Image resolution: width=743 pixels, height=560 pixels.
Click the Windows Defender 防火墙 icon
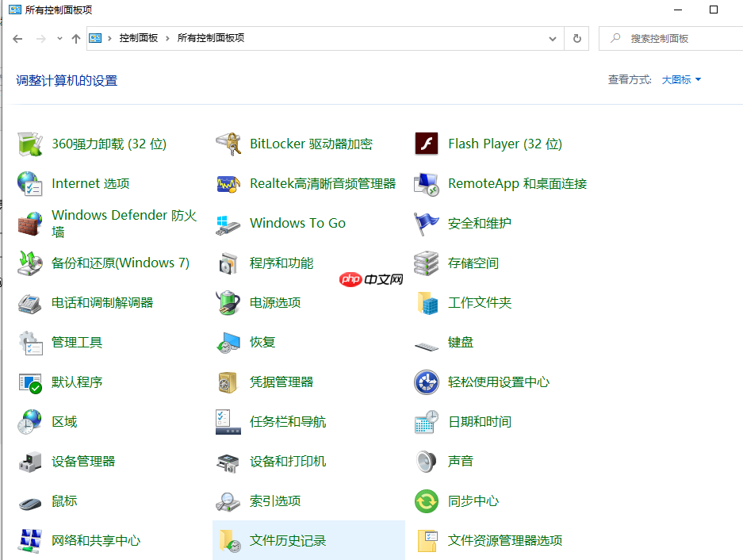point(30,224)
